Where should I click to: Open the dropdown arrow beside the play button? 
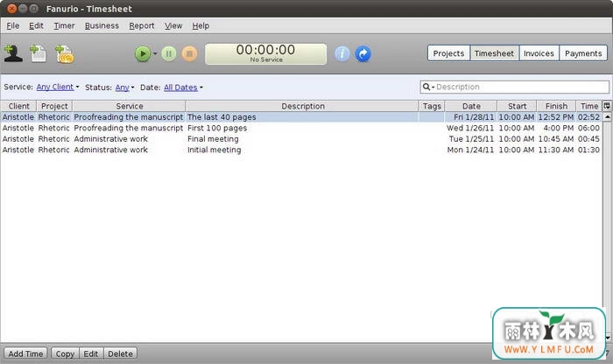[155, 53]
